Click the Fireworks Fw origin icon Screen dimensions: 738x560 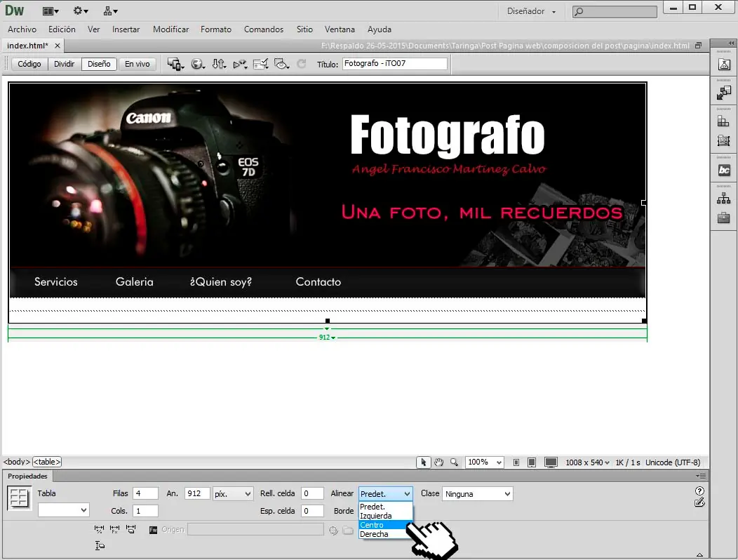coord(153,530)
